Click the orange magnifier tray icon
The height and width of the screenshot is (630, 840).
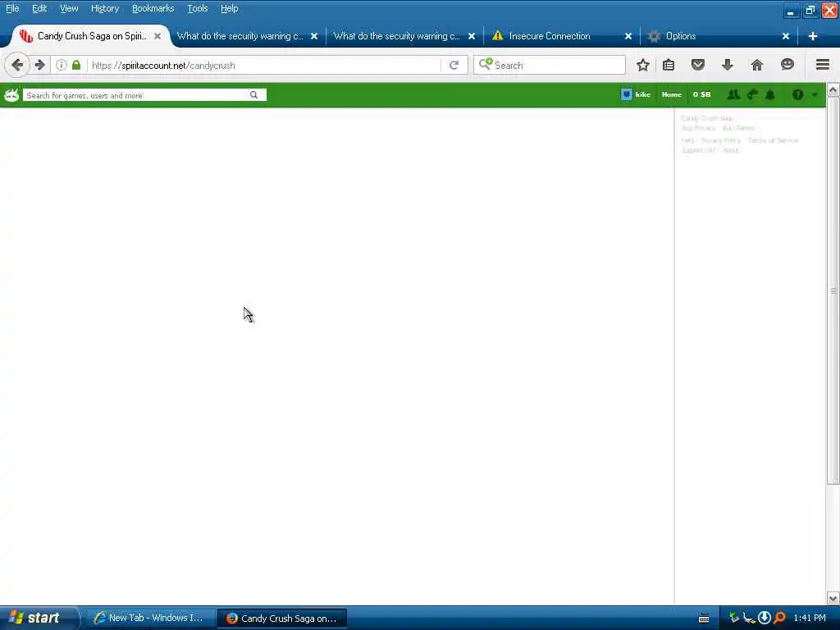tap(780, 618)
